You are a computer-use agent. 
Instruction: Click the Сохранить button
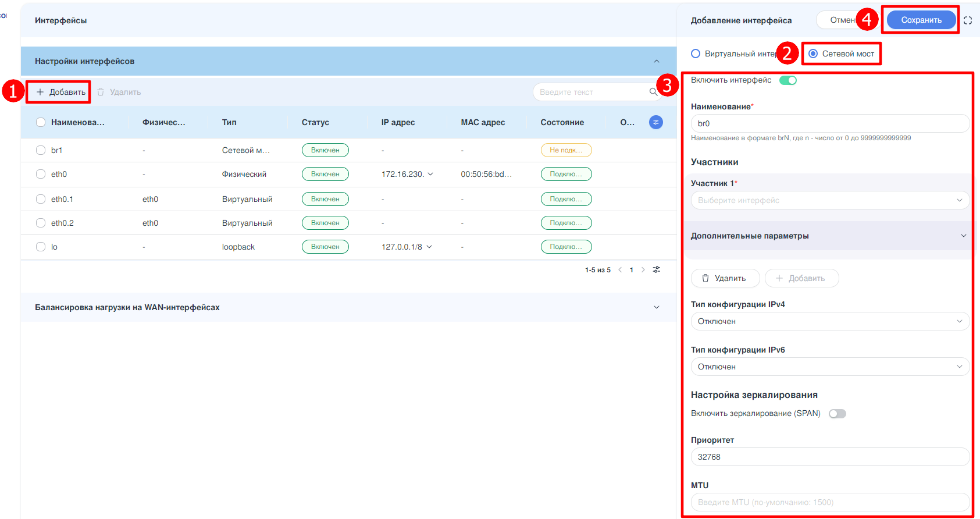point(921,20)
